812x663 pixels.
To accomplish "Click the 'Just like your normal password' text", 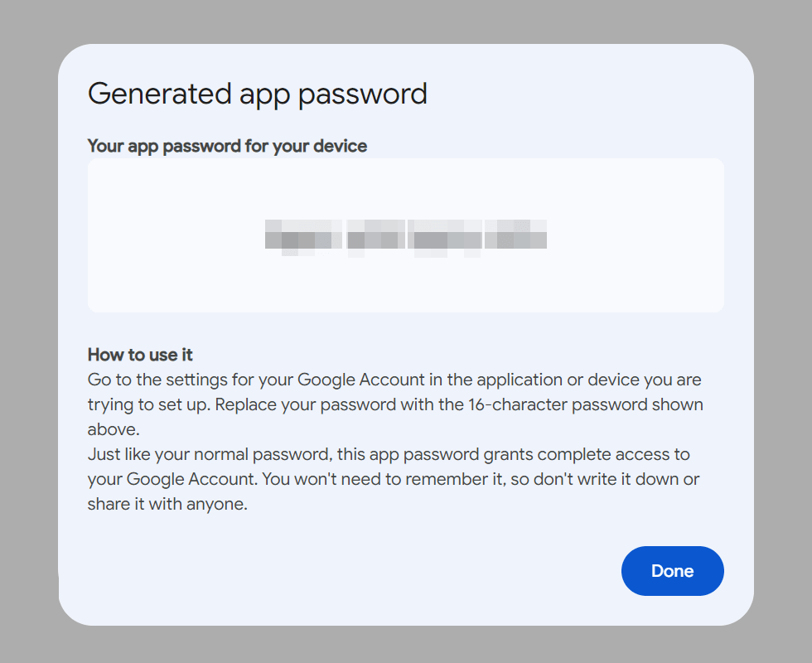I will coord(209,454).
